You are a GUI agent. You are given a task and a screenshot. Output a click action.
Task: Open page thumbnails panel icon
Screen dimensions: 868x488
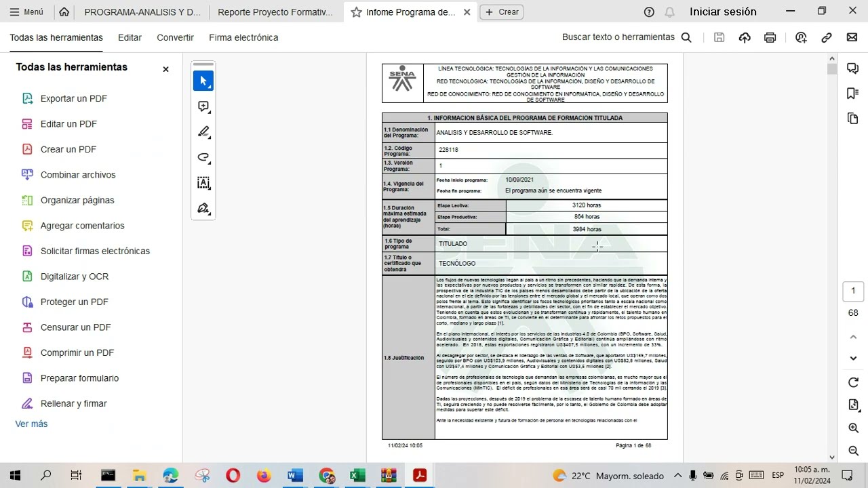point(853,119)
